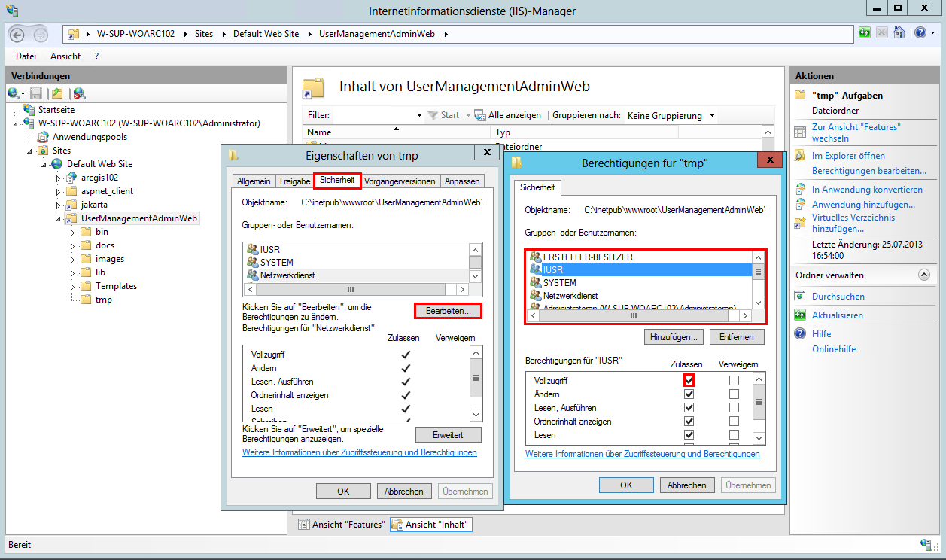The image size is (946, 560).
Task: Click the Bearbeiten button
Action: pyautogui.click(x=448, y=310)
